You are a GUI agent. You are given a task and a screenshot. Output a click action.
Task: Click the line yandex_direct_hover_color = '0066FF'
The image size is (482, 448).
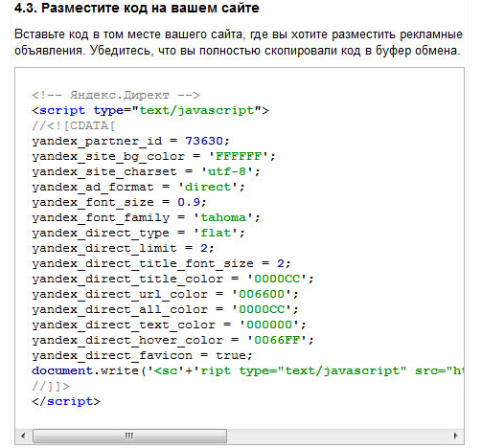172,340
